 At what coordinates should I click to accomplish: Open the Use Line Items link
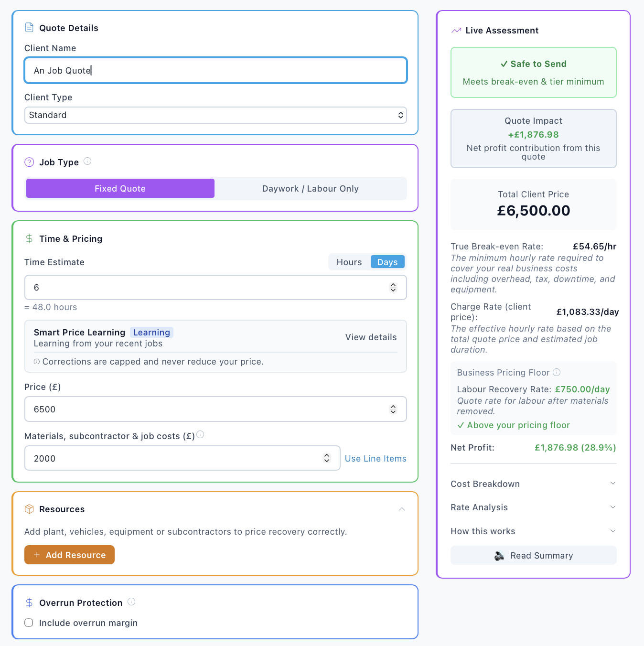coord(376,458)
